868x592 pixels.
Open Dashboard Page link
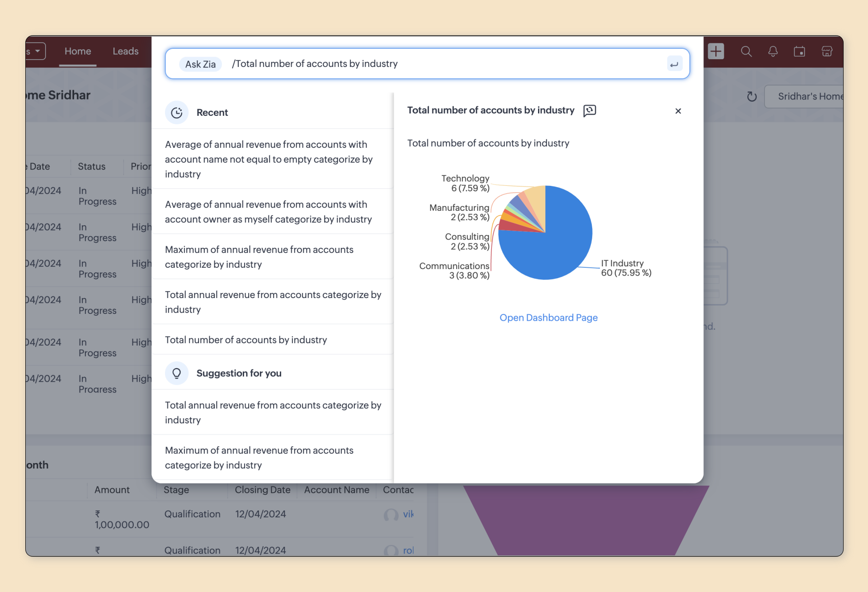[548, 318]
